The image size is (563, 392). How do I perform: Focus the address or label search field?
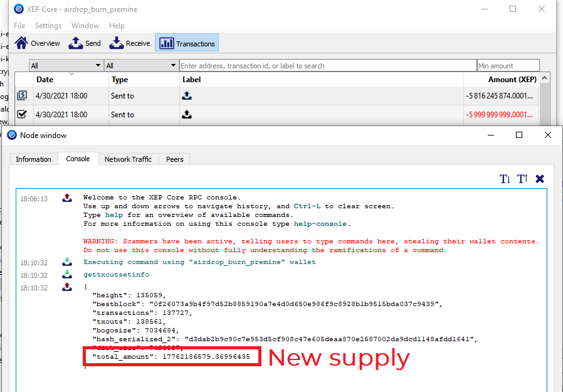click(328, 65)
